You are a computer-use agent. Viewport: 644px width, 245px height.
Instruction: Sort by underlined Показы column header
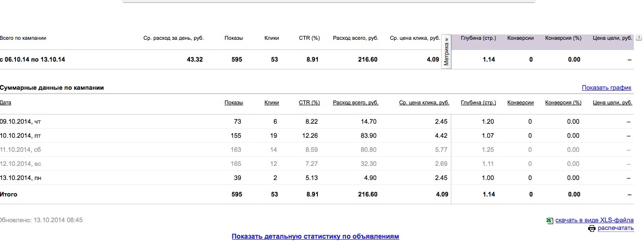tap(234, 103)
